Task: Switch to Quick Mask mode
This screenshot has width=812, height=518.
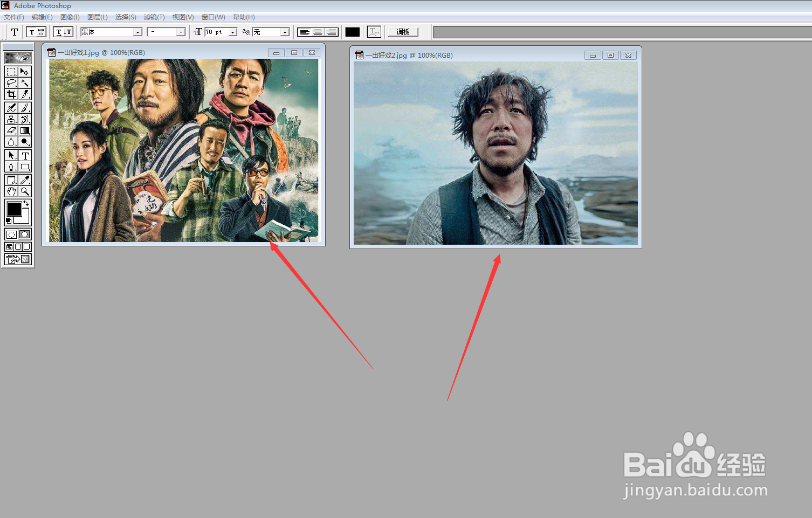Action: (25, 234)
